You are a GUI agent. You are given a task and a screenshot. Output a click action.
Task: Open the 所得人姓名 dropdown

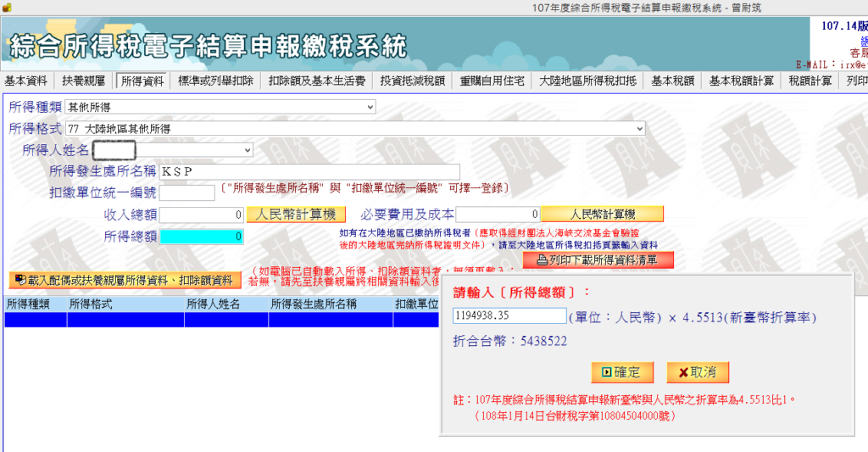click(x=248, y=150)
